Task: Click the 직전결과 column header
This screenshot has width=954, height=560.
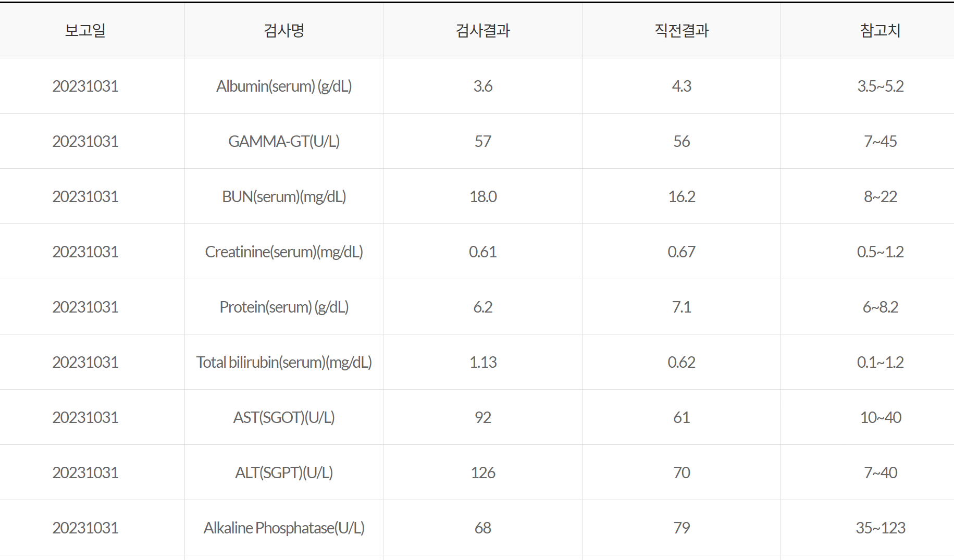Action: pyautogui.click(x=682, y=30)
